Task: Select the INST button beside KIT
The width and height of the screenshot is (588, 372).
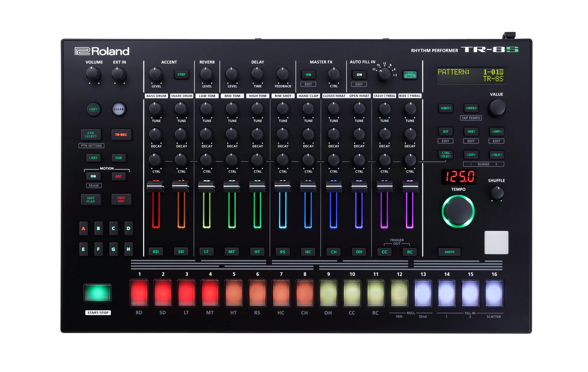Action: pyautogui.click(x=471, y=132)
